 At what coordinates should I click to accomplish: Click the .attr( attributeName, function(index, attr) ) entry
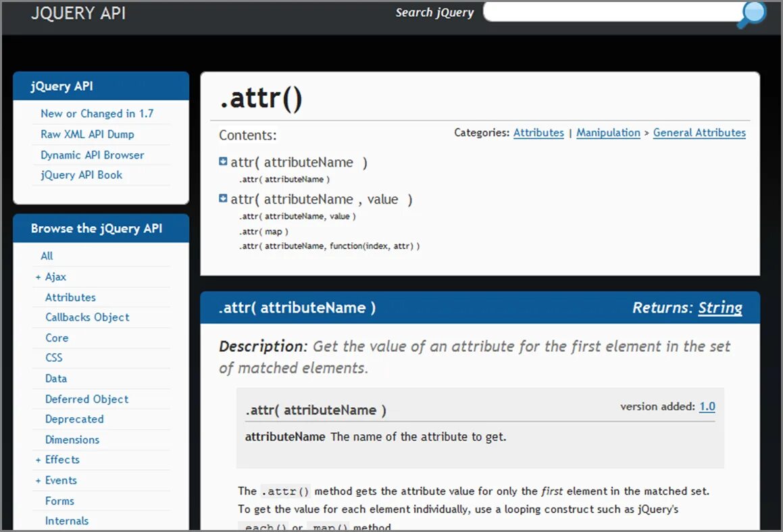(329, 246)
